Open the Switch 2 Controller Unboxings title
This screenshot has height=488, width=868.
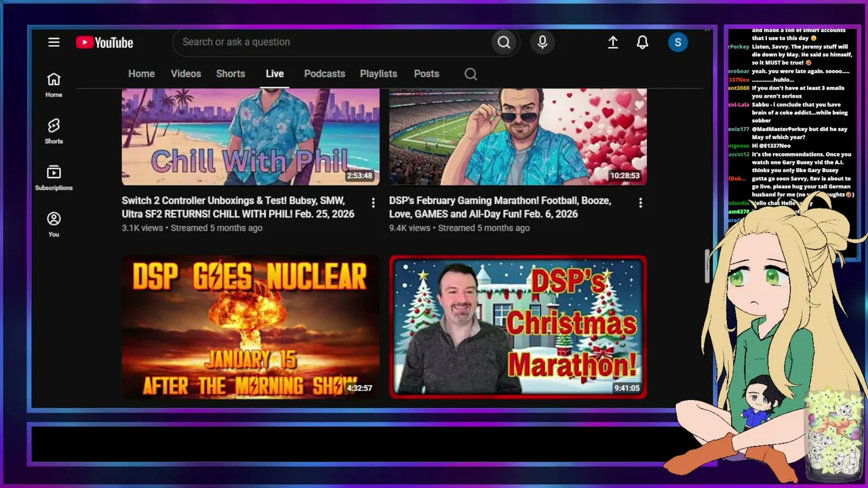click(x=238, y=207)
